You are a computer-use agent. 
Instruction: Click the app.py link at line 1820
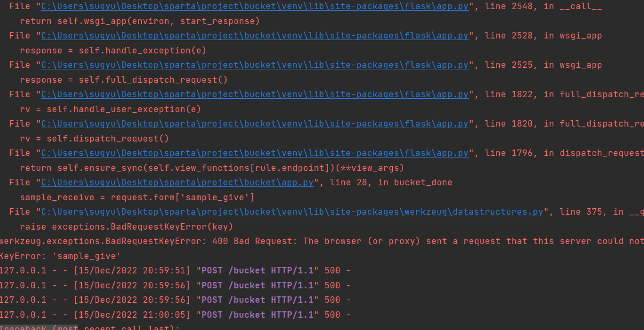pyautogui.click(x=255, y=124)
